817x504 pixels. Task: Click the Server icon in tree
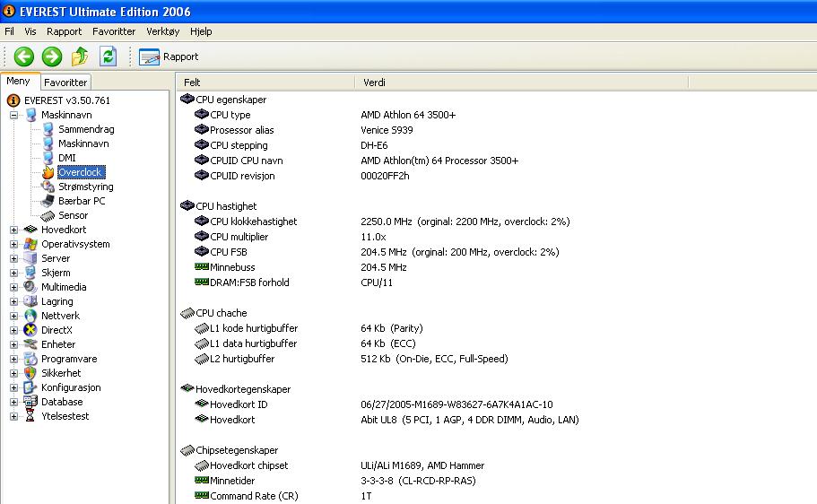click(30, 258)
